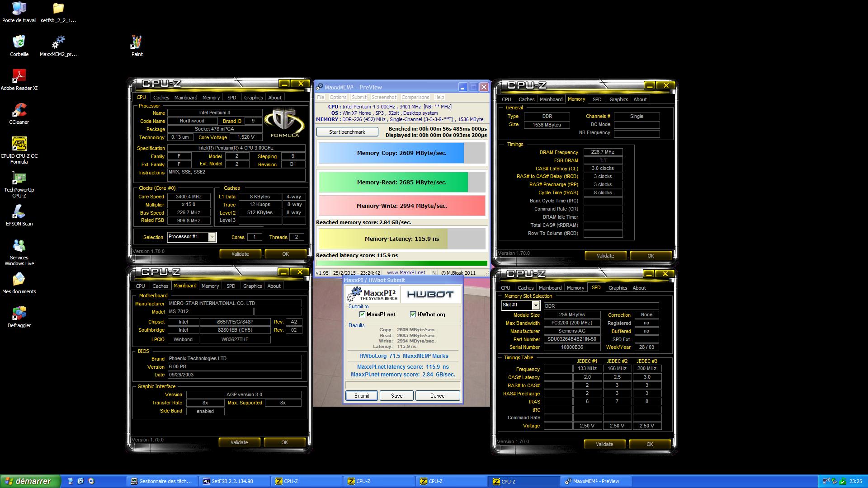The height and width of the screenshot is (488, 868).
Task: Open the Comparisons menu in MaxxMEM²
Action: coord(415,97)
